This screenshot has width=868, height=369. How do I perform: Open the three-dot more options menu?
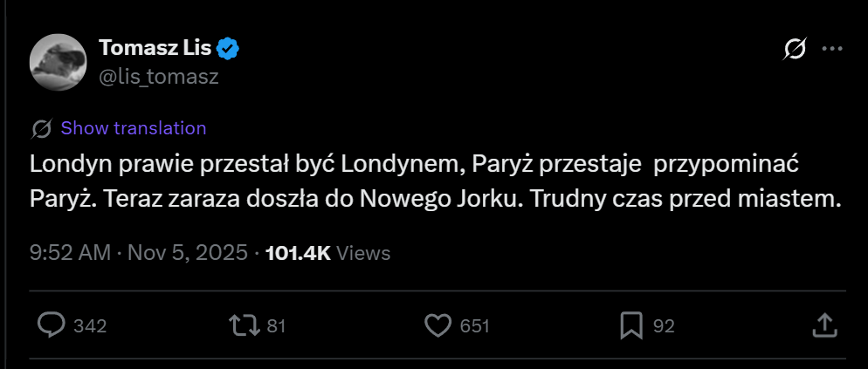(x=833, y=50)
